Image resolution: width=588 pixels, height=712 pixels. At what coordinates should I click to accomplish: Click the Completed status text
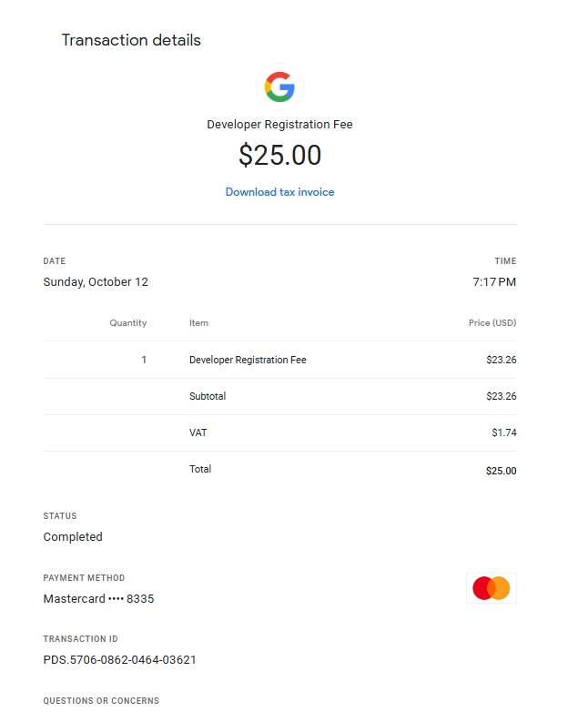[x=73, y=537]
